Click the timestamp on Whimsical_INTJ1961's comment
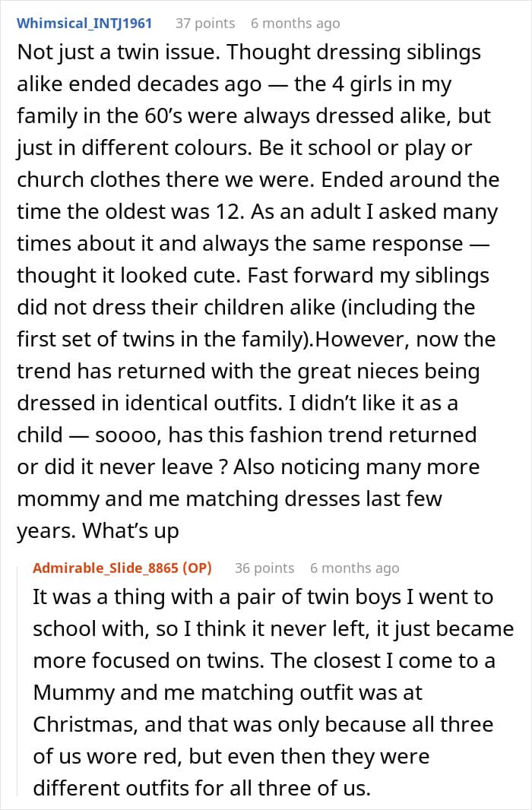532x810 pixels. pyautogui.click(x=295, y=24)
